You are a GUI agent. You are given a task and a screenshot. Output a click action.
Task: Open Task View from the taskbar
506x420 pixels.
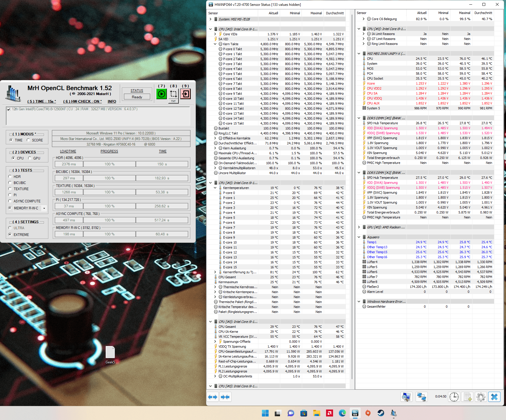point(277,413)
